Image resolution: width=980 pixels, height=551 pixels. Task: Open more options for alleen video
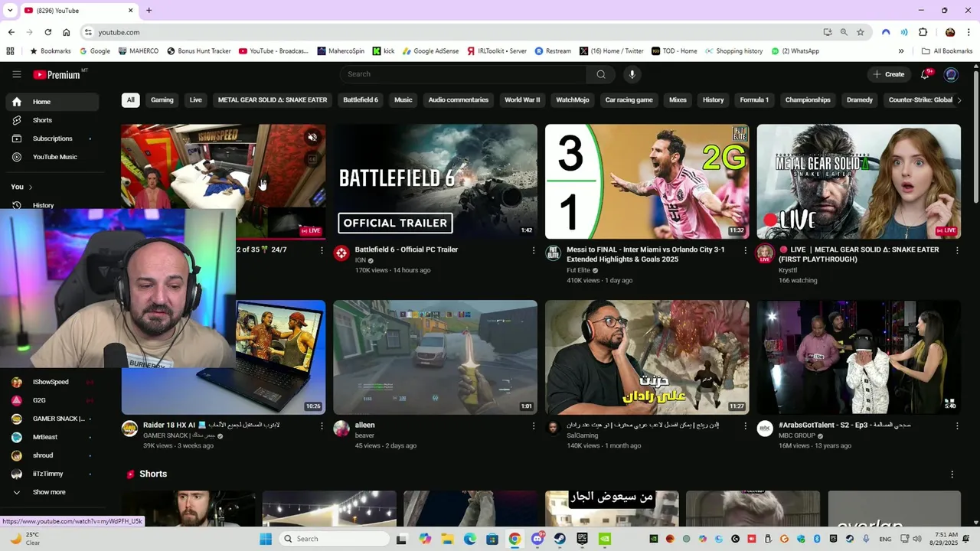534,425
